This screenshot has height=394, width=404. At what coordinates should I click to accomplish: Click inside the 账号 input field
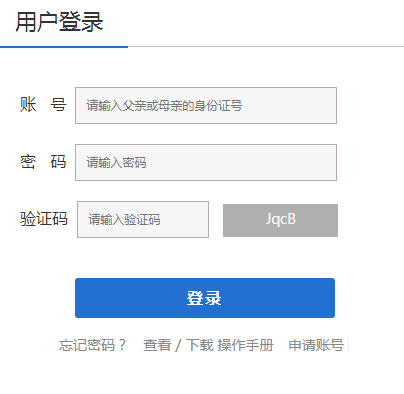[x=206, y=105]
